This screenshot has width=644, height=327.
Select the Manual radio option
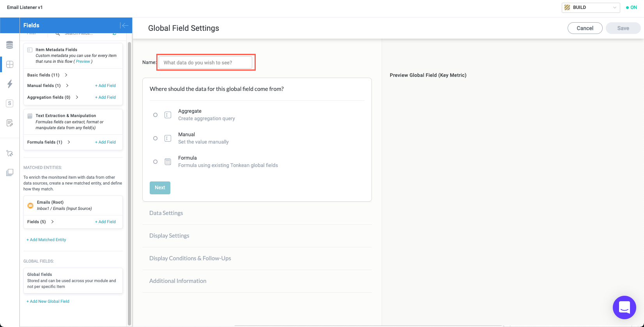(x=155, y=139)
